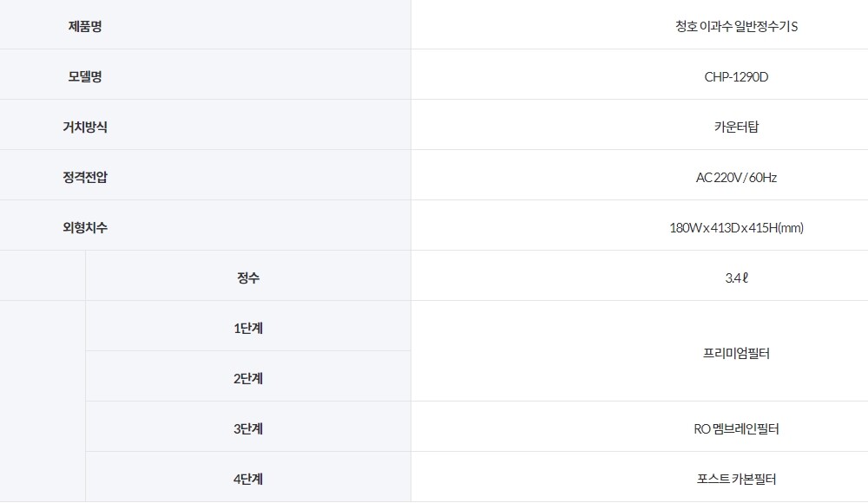Click the model number CHP-1290D
The width and height of the screenshot is (868, 503).
pos(736,77)
